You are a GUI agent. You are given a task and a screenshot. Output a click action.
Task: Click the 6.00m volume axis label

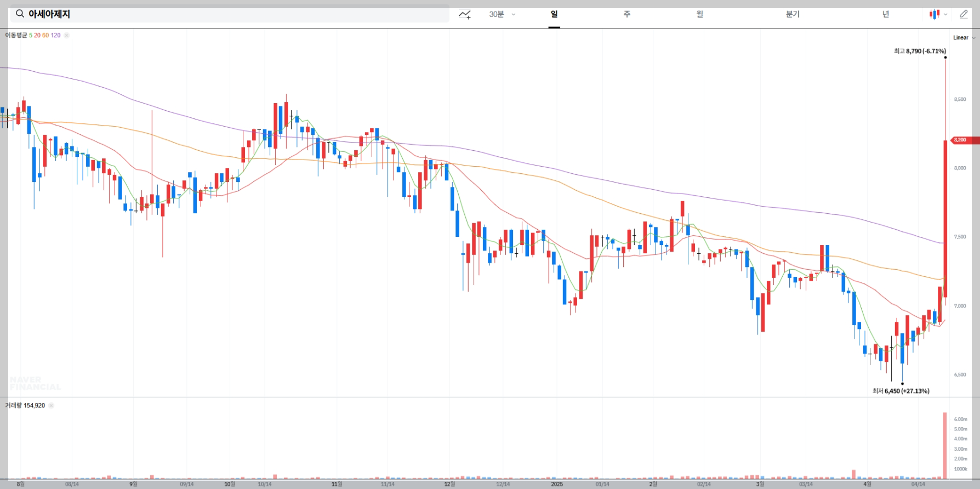point(960,419)
